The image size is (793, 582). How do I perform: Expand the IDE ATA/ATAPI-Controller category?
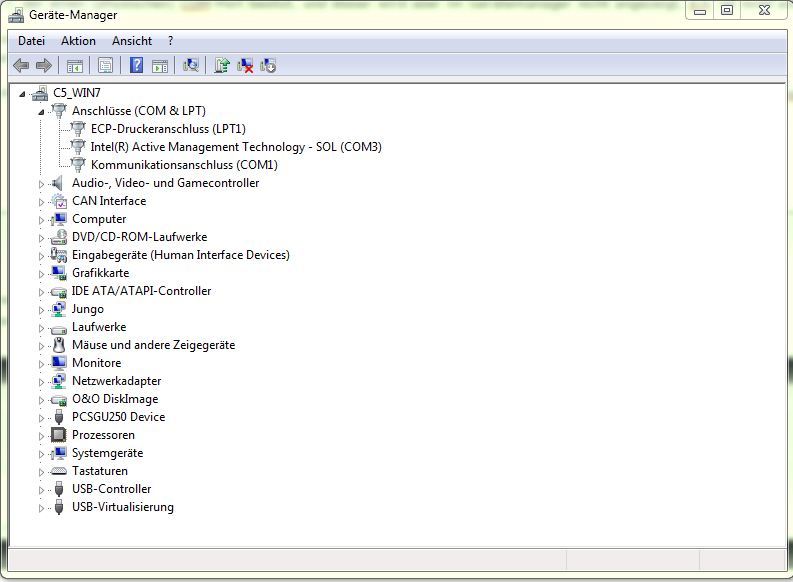coord(41,292)
